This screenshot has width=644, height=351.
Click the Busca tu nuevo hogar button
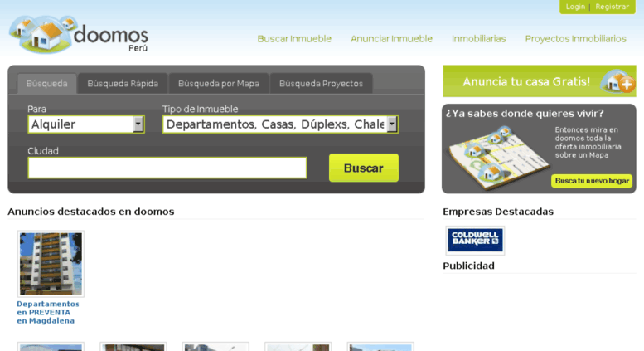point(592,181)
